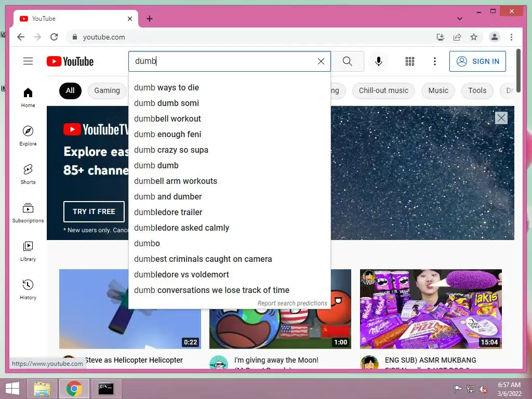Open Command Prompt from taskbar

(106, 389)
